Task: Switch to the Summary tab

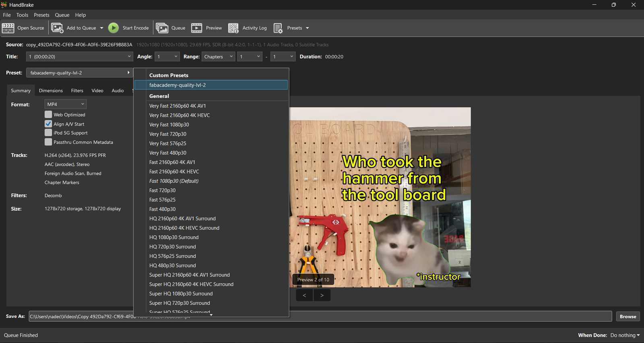Action: (x=21, y=91)
